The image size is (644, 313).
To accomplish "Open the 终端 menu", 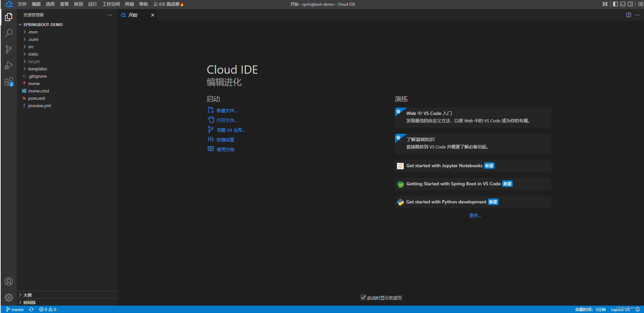I will pos(130,4).
